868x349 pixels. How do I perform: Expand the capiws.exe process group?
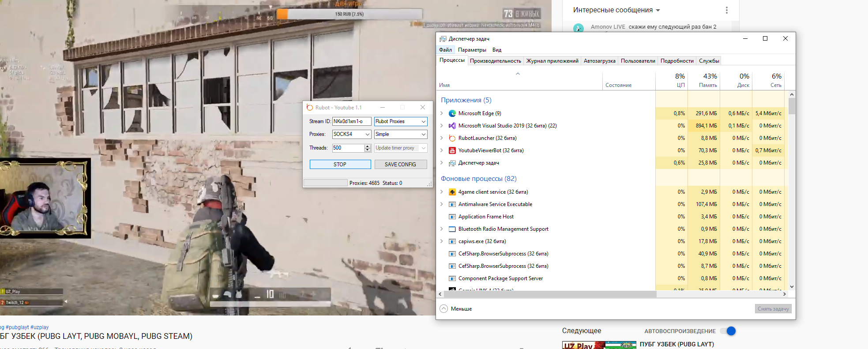[x=442, y=241]
